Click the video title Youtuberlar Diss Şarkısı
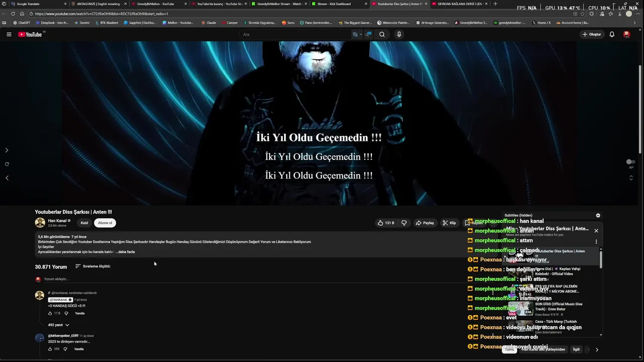This screenshot has width=644, height=362. [73, 212]
